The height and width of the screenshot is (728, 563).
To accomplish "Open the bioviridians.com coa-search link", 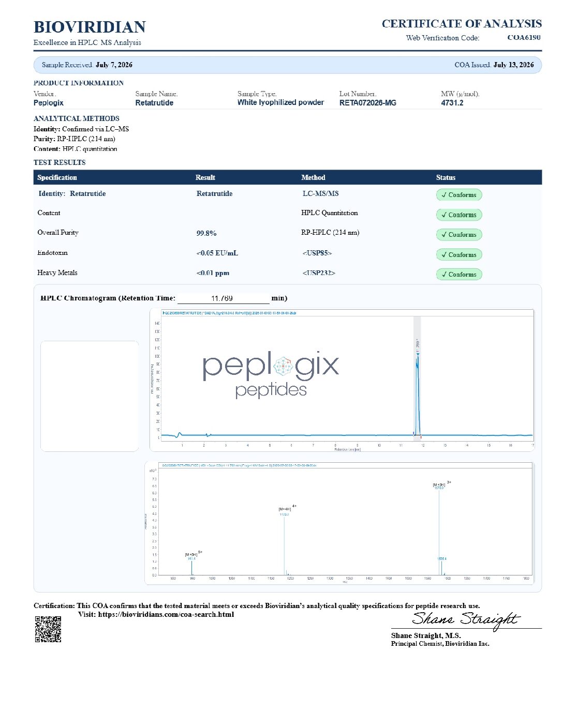I will pos(166,615).
